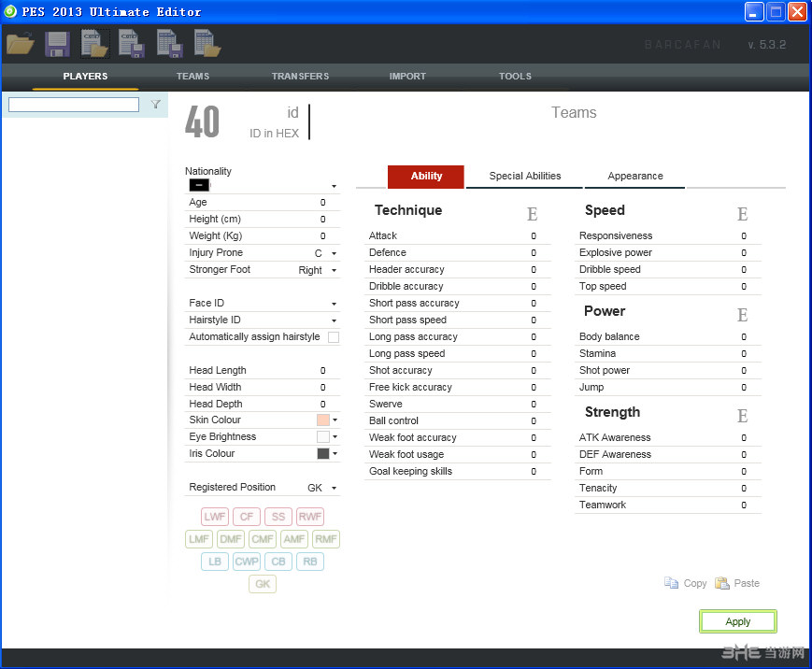Toggle the LWF position button

(x=214, y=517)
